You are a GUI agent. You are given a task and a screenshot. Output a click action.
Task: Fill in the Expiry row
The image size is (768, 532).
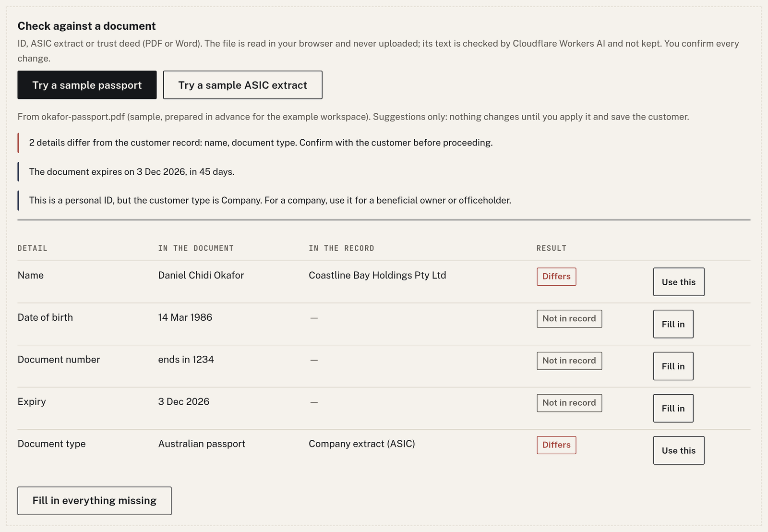pyautogui.click(x=673, y=409)
